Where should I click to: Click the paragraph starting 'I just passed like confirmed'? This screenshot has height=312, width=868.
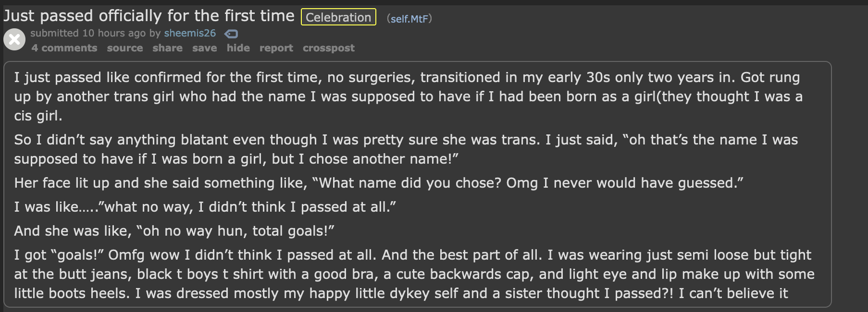pyautogui.click(x=408, y=96)
